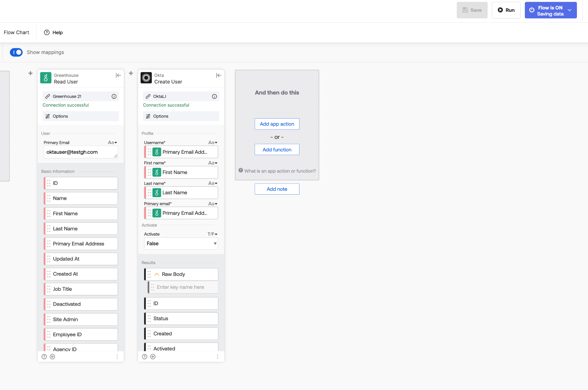
Task: Select the Okta Created result field
Action: 181,333
